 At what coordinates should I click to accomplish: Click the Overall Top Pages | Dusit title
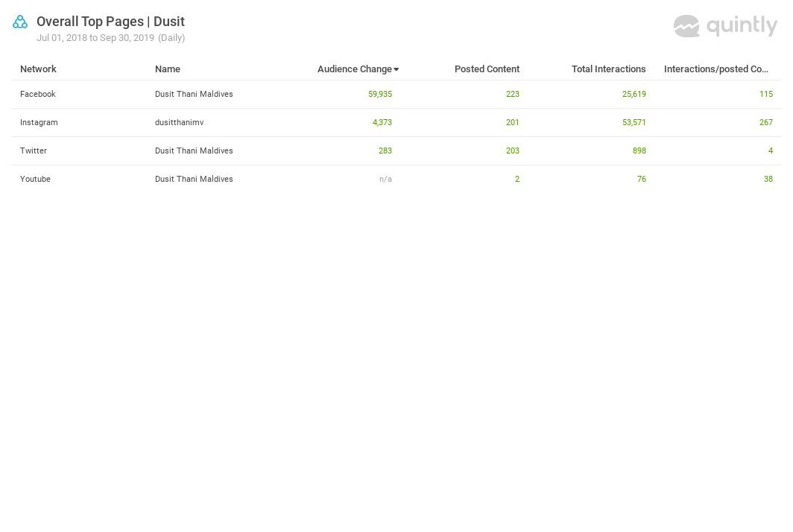(x=110, y=22)
